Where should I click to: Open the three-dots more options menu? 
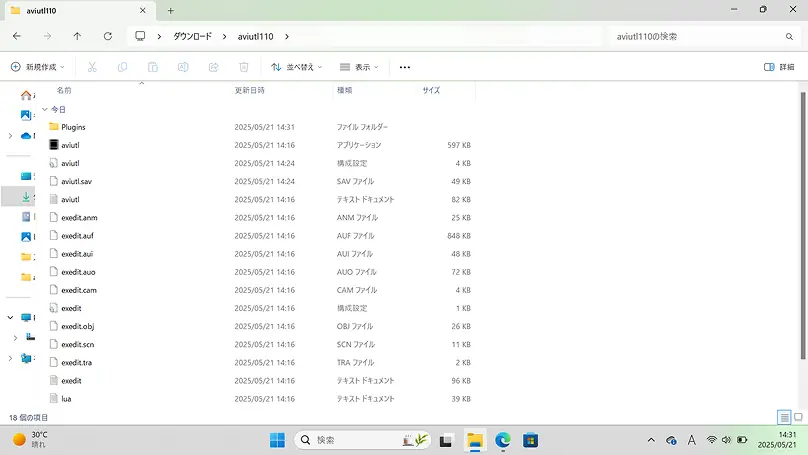click(405, 67)
